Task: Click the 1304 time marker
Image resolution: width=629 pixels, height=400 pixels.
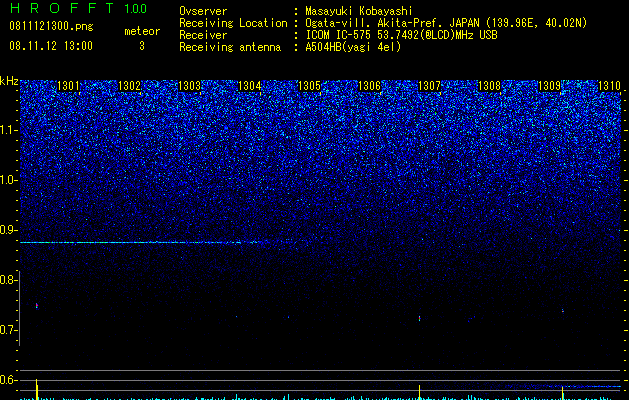Action: tap(250, 86)
